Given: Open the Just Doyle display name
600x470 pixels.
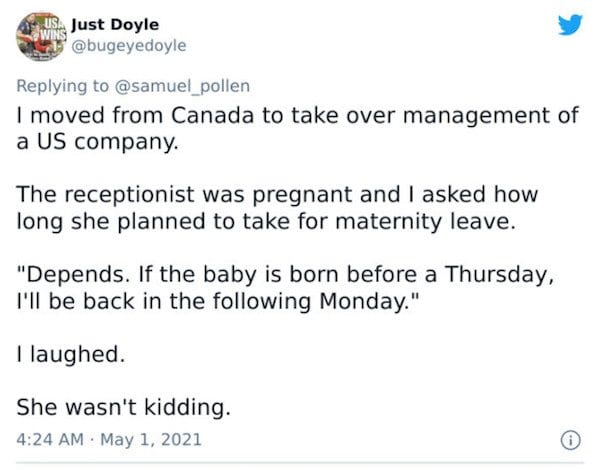Looking at the screenshot, I should click(x=115, y=24).
